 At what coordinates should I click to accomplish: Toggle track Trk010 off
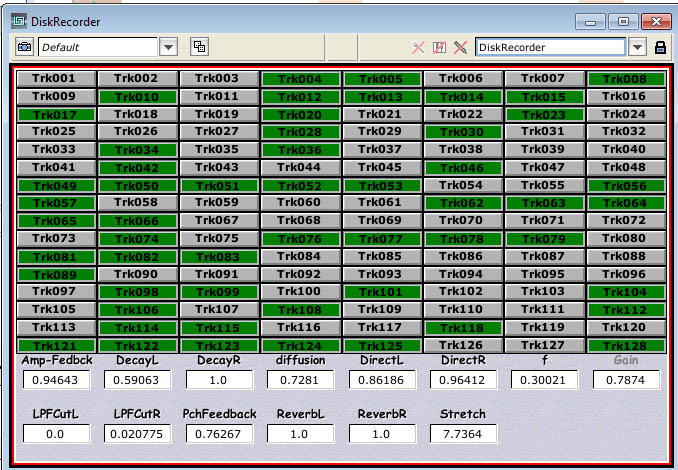pos(138,96)
